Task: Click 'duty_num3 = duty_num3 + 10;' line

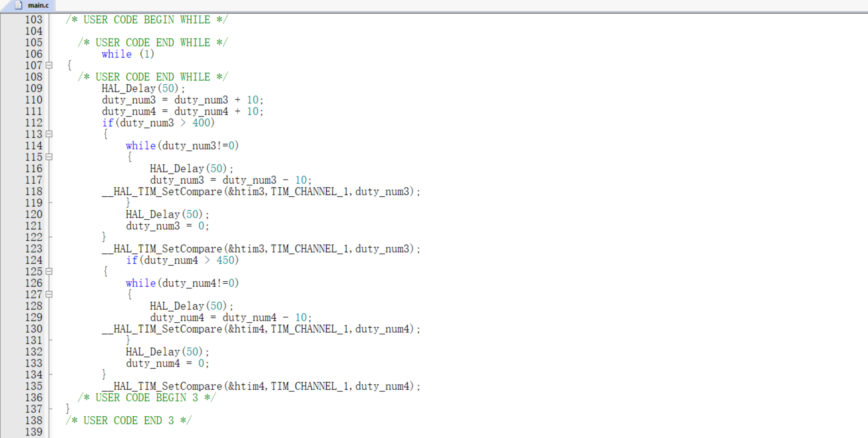Action: coord(183,100)
